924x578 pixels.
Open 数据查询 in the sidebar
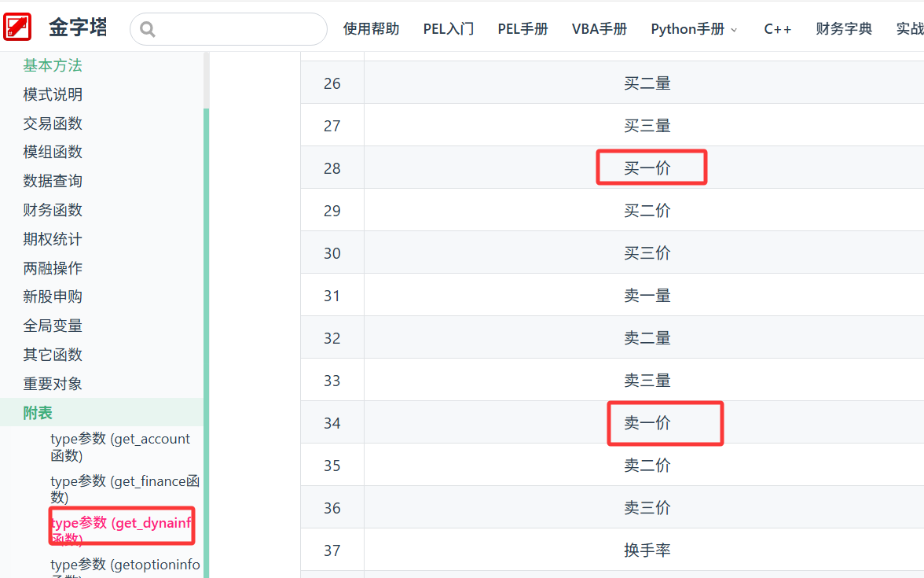click(53, 181)
